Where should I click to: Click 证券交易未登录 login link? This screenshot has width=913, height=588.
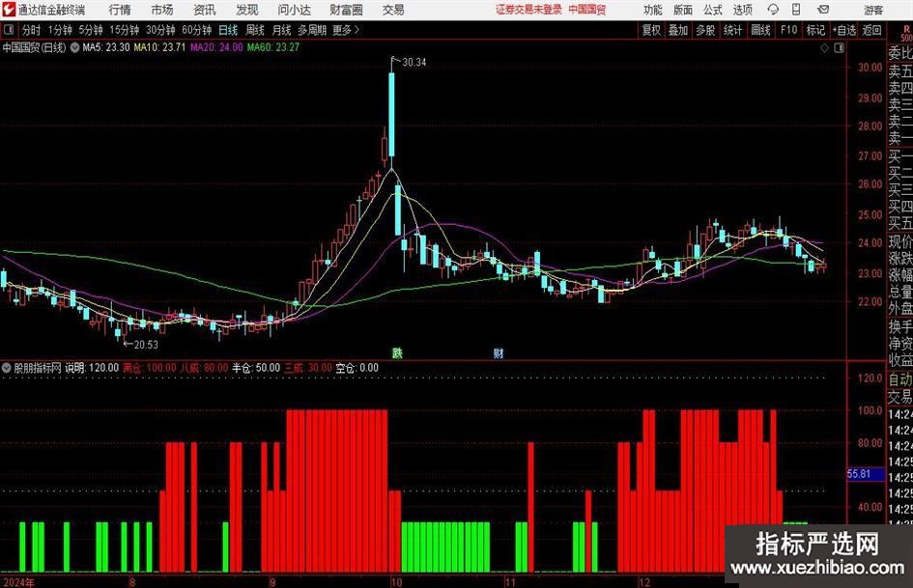528,10
